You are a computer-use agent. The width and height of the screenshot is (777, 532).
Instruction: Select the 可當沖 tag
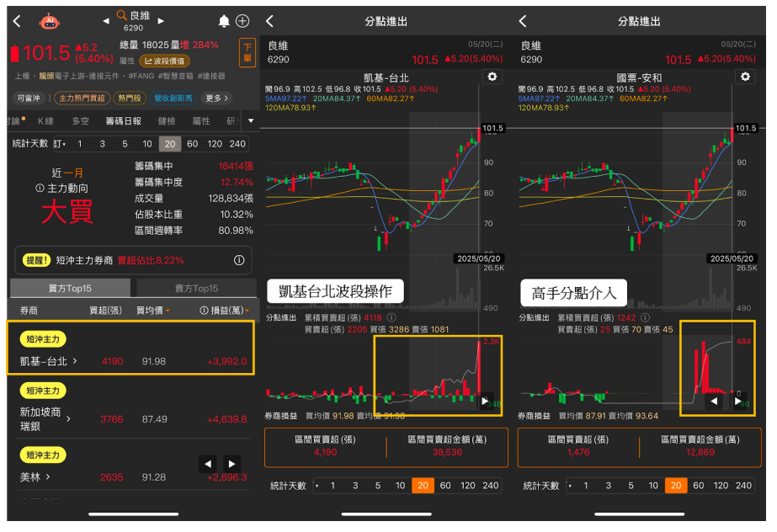(29, 98)
